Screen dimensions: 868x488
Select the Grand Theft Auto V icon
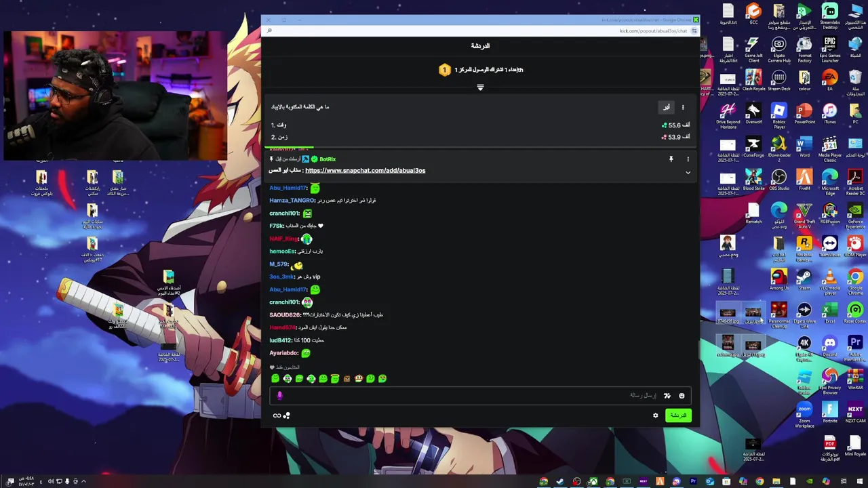(804, 214)
